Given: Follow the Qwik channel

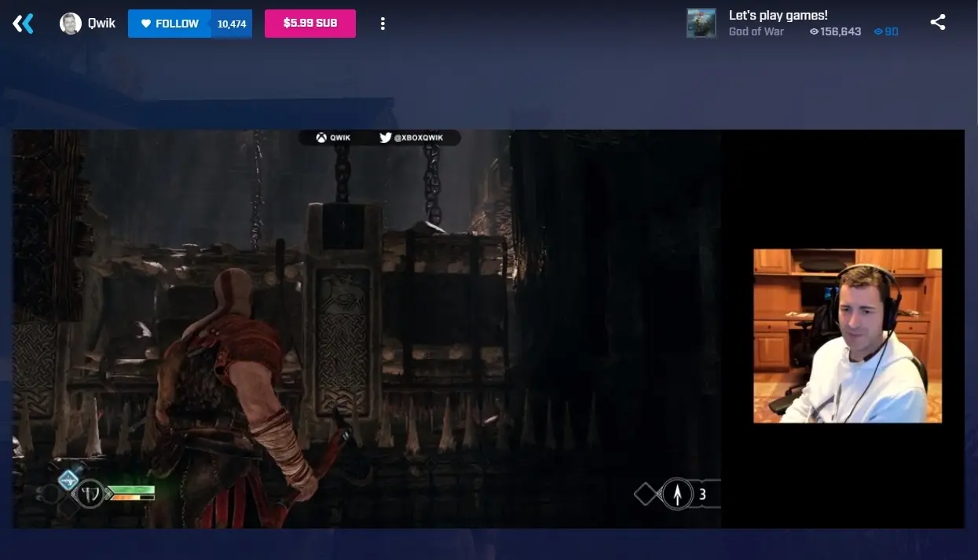Looking at the screenshot, I should (x=169, y=24).
